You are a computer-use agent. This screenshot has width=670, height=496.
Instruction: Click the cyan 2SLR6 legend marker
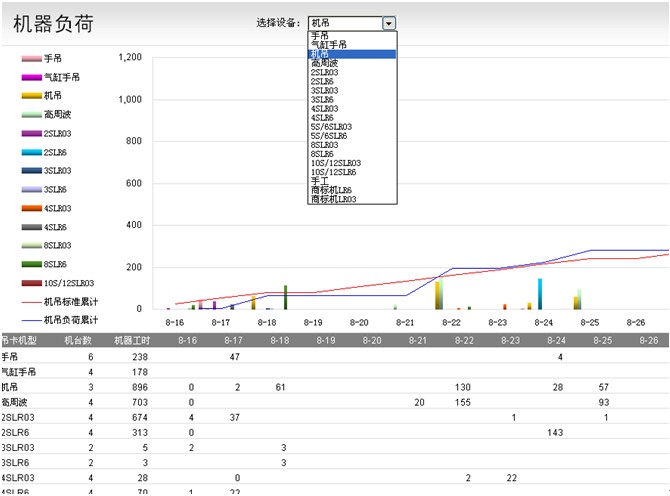click(30, 152)
